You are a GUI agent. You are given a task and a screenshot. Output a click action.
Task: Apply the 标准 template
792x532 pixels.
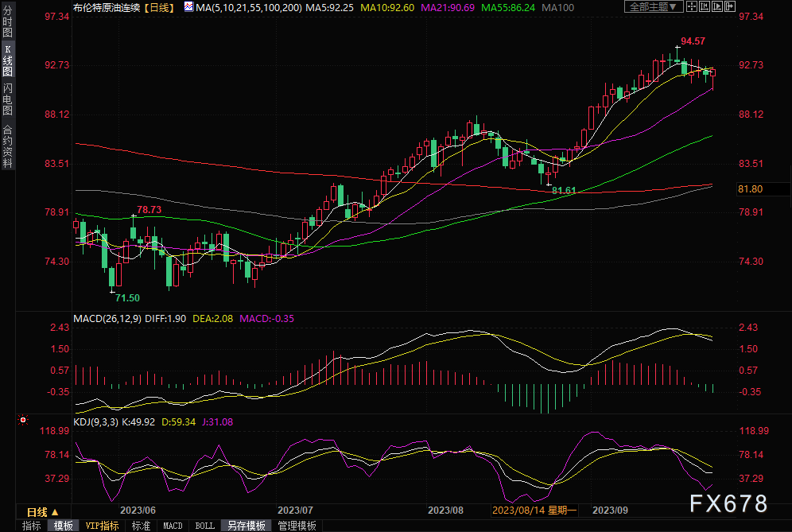click(141, 526)
